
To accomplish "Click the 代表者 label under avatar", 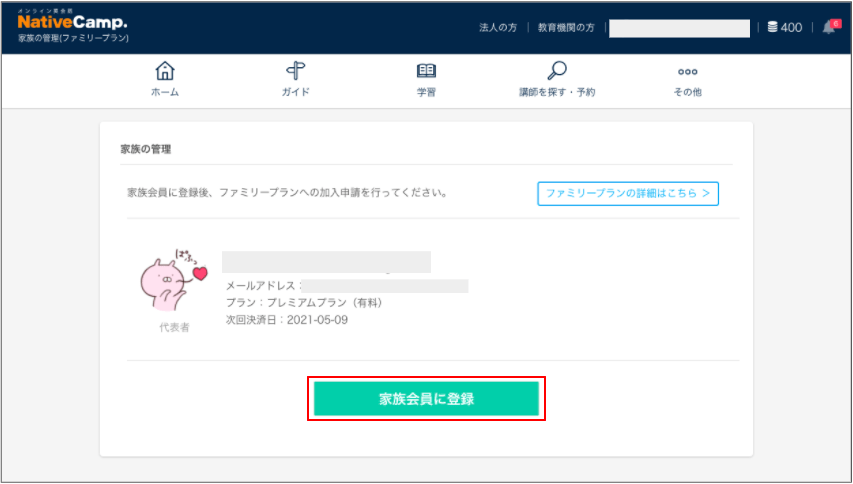I will (174, 327).
